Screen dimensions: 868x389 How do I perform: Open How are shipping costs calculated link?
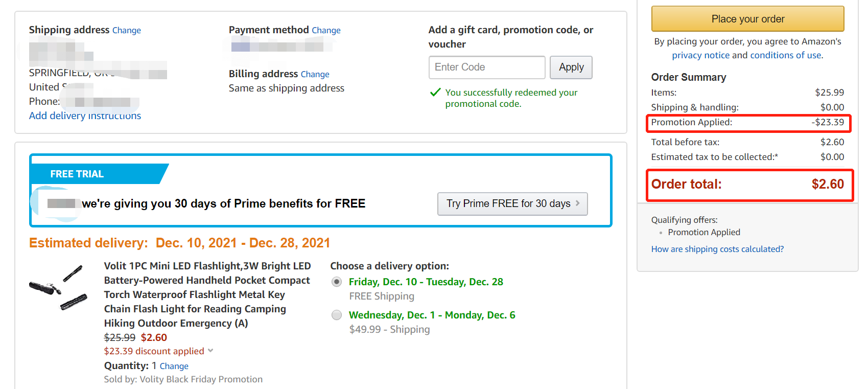(x=717, y=249)
